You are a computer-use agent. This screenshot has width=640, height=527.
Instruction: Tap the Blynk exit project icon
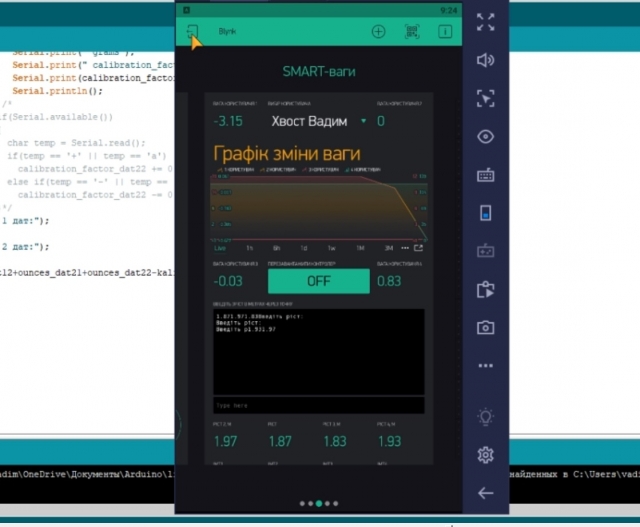point(193,31)
